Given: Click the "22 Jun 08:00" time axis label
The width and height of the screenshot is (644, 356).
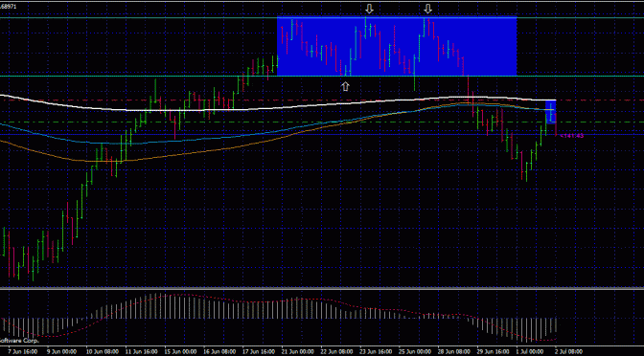Looking at the screenshot, I should coord(335,352).
